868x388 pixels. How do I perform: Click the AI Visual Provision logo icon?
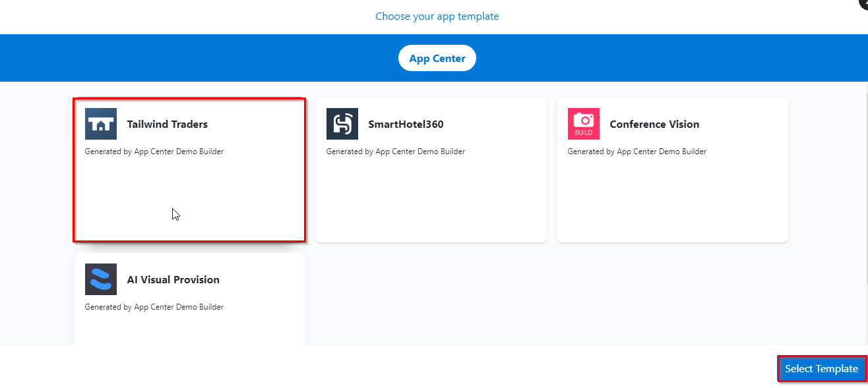[101, 279]
